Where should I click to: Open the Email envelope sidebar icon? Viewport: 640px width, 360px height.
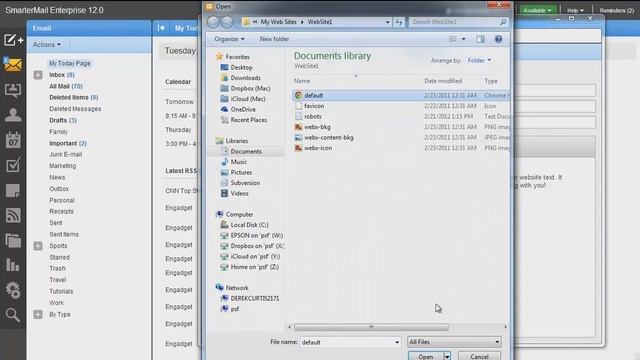tap(13, 64)
